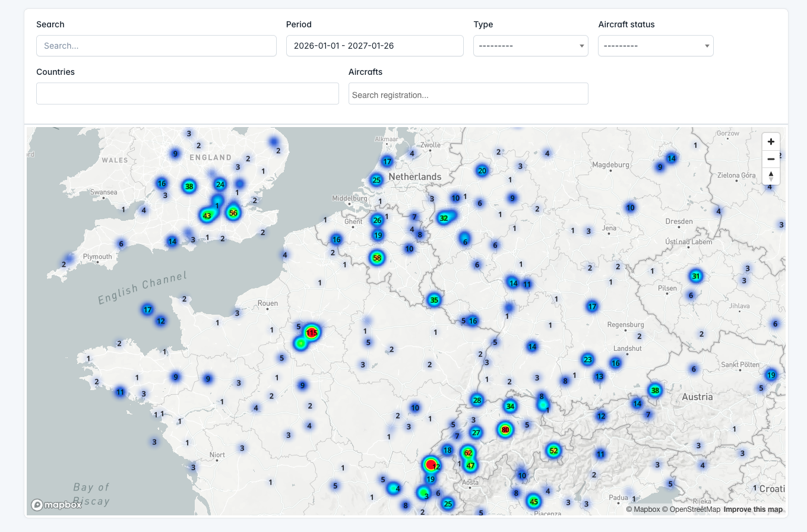807x532 pixels.
Task: Reset map bearing with compass icon
Action: [771, 176]
